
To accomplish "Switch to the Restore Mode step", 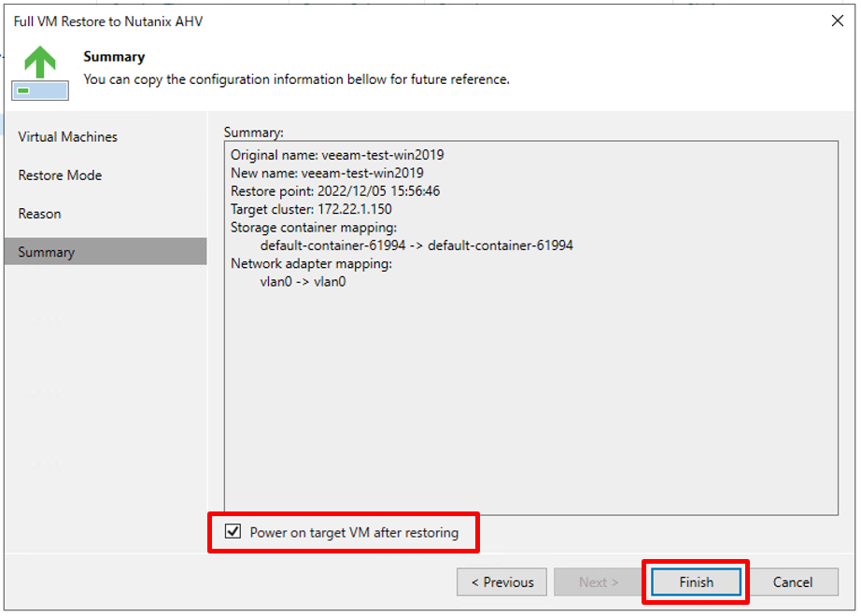I will click(60, 175).
